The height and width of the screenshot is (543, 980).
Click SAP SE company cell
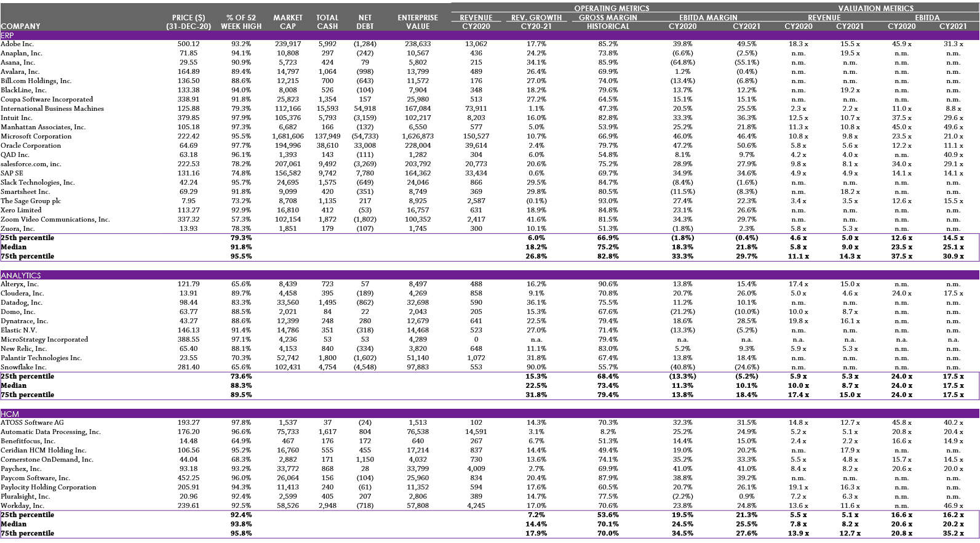[12, 174]
